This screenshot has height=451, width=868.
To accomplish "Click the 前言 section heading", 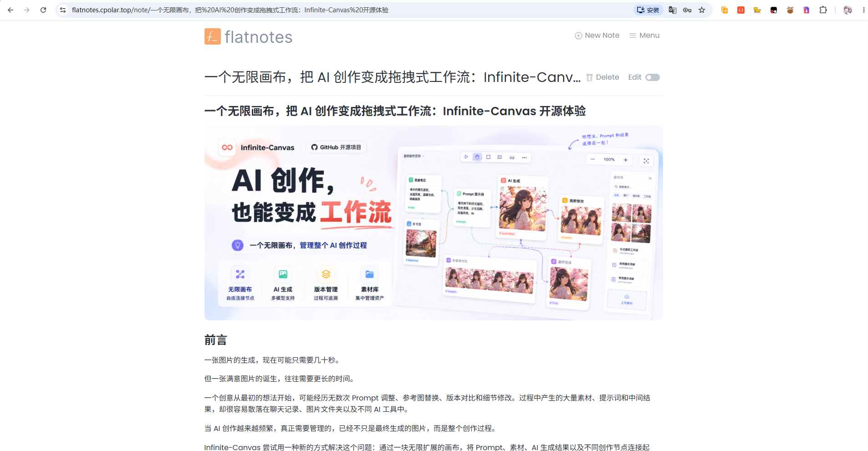I will (215, 340).
